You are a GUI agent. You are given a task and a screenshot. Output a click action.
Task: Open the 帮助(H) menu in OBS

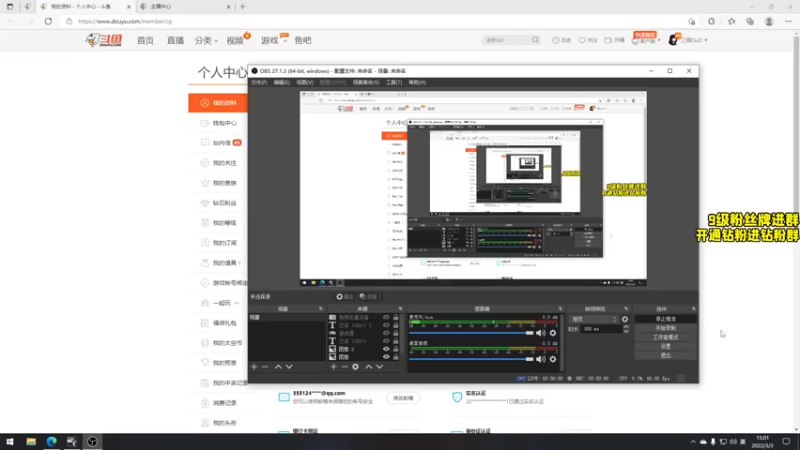pyautogui.click(x=417, y=82)
